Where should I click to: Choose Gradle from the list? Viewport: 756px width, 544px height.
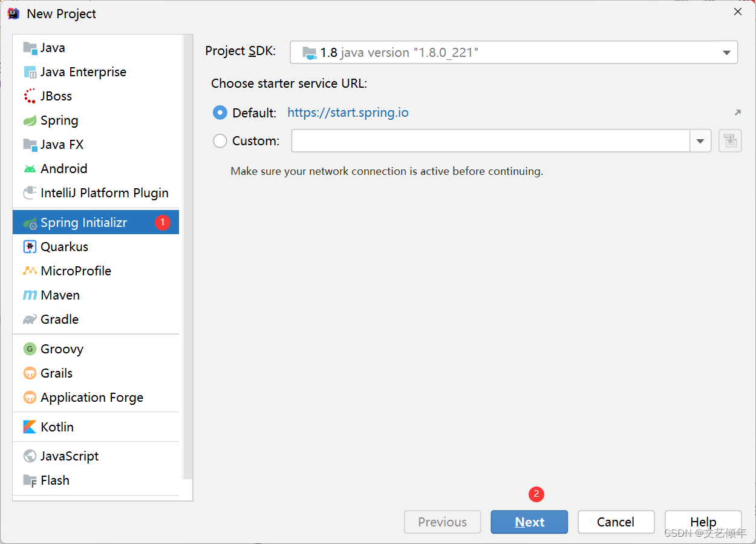click(x=96, y=320)
